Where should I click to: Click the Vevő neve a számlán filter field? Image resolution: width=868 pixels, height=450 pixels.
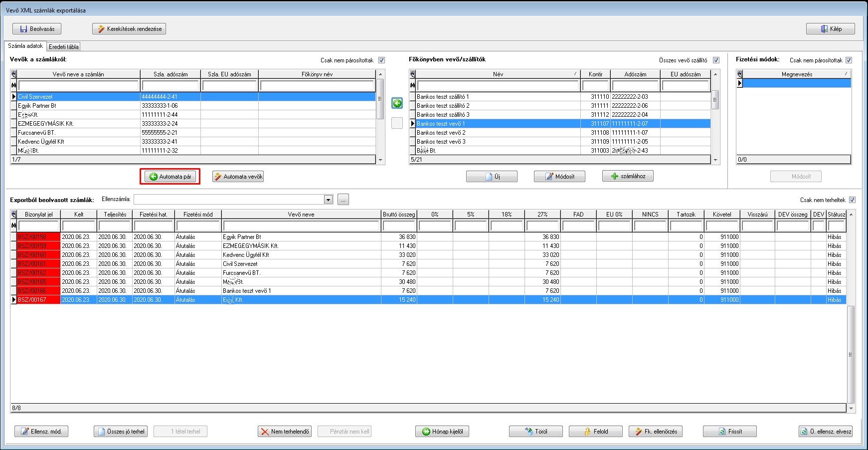coord(79,85)
